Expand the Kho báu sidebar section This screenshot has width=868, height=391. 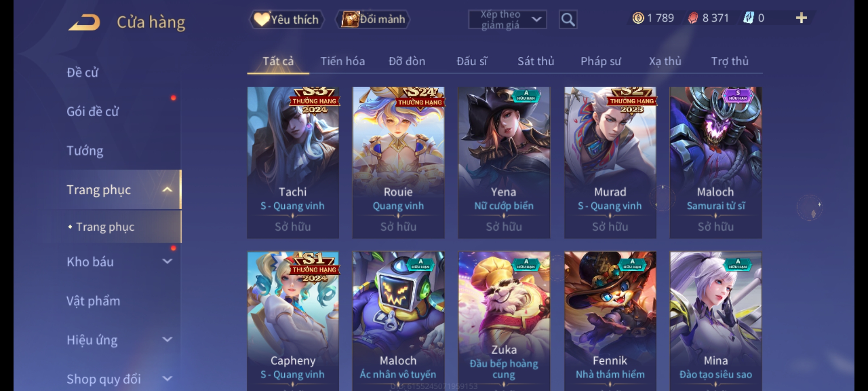167,261
